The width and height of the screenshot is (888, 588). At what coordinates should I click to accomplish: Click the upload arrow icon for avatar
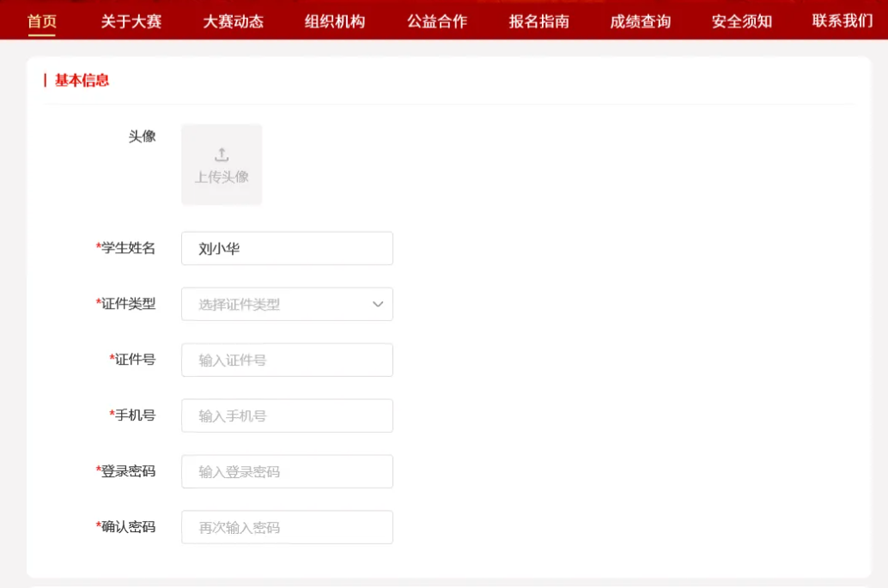coord(222,155)
